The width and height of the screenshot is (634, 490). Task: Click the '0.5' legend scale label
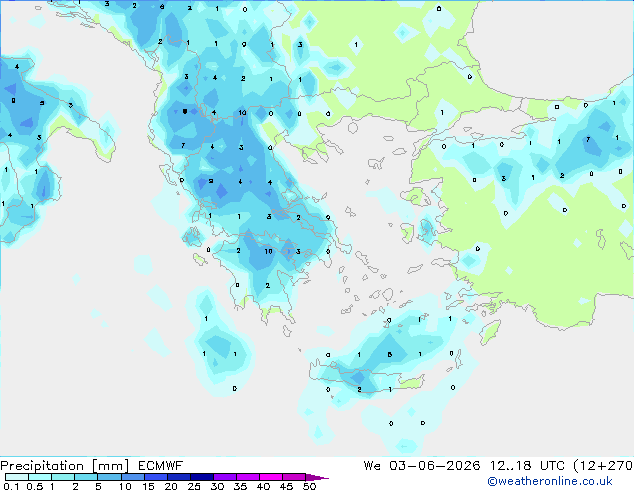(35, 486)
